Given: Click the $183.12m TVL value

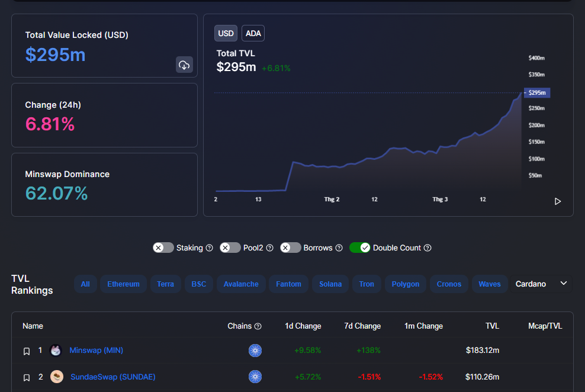Looking at the screenshot, I should tap(483, 350).
